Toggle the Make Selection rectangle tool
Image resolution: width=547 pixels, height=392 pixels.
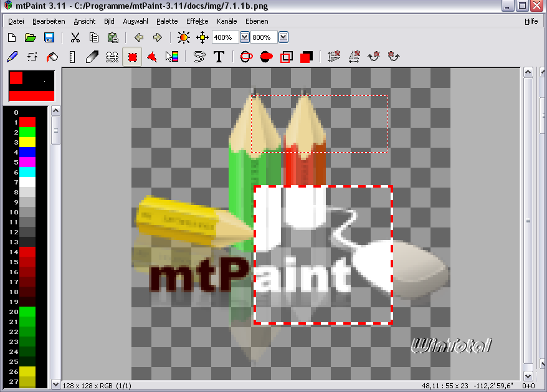[132, 57]
